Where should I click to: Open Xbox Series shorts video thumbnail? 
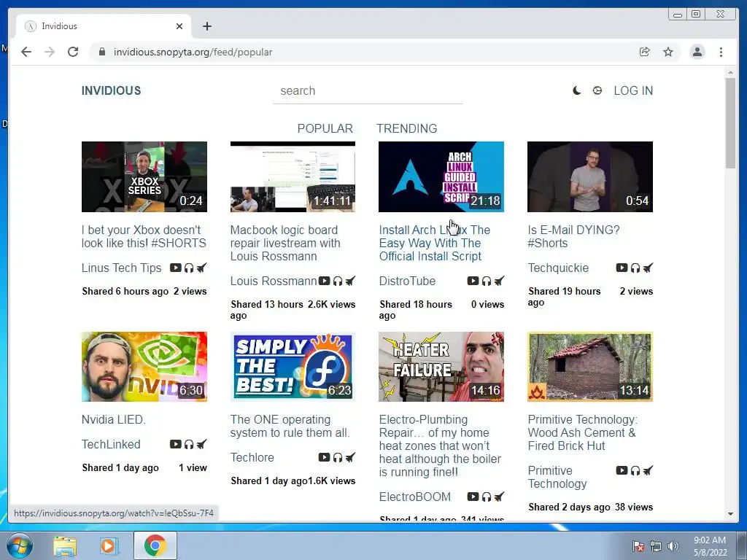click(144, 176)
